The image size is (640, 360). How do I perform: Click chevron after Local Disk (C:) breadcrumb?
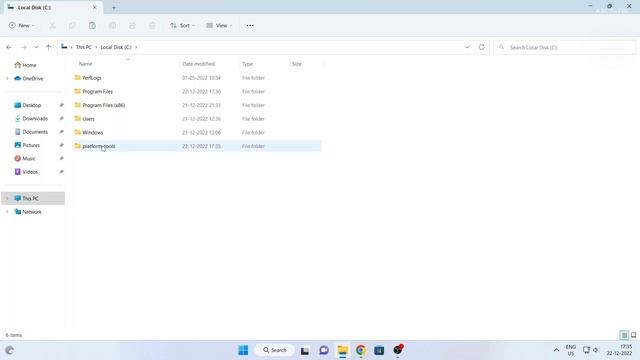pos(136,47)
